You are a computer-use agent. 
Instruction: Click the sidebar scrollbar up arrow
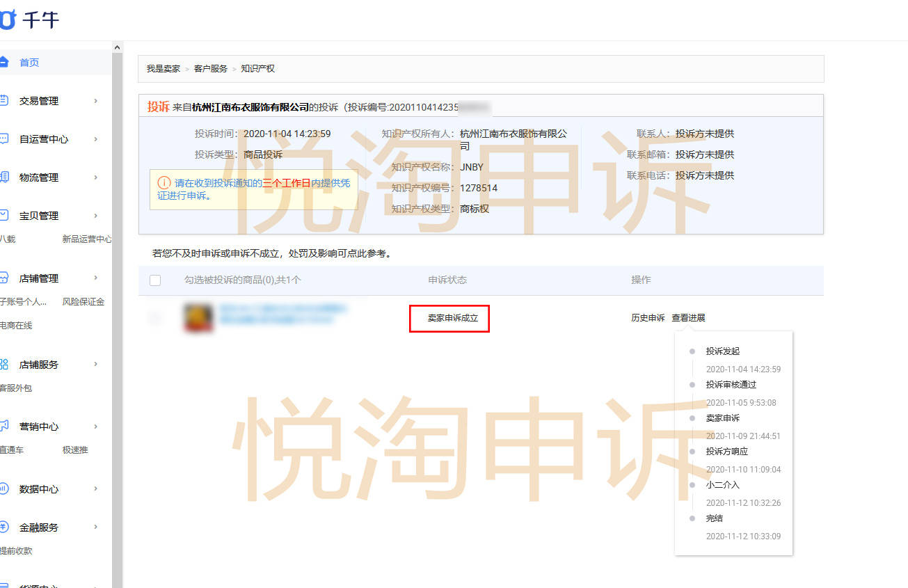pyautogui.click(x=117, y=47)
